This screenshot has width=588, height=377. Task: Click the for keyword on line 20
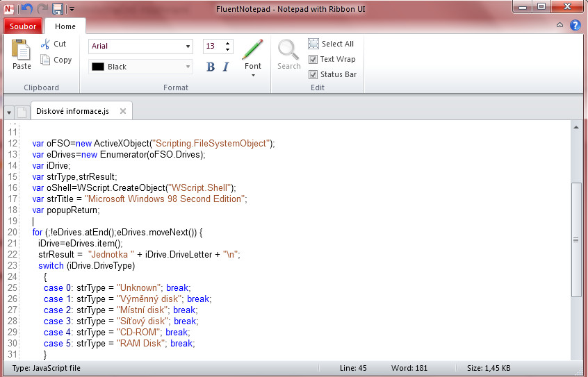click(38, 233)
